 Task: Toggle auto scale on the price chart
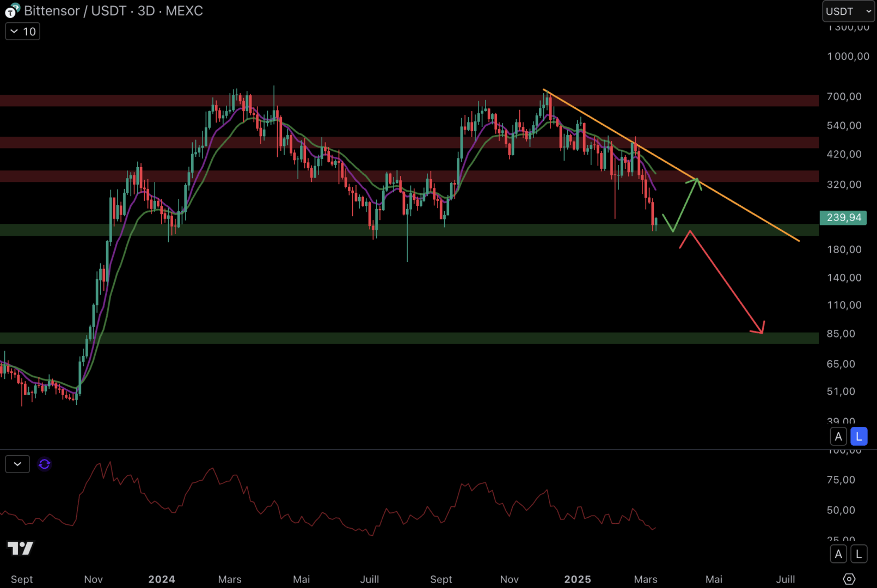[838, 437]
